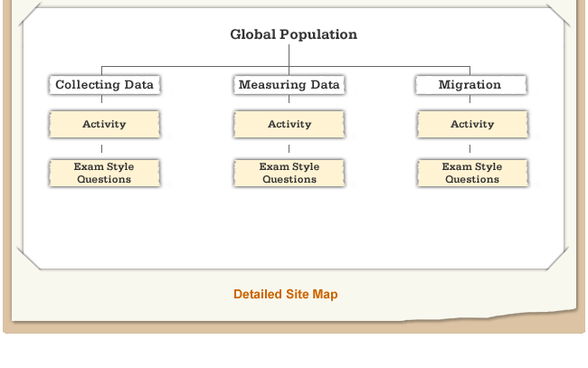588x368 pixels.
Task: Open Activity under Collecting Data
Action: coord(104,124)
